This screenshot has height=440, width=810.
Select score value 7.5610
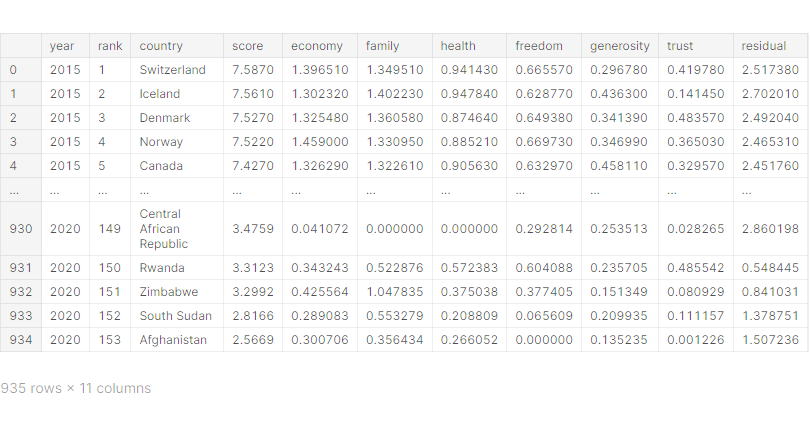coord(253,94)
